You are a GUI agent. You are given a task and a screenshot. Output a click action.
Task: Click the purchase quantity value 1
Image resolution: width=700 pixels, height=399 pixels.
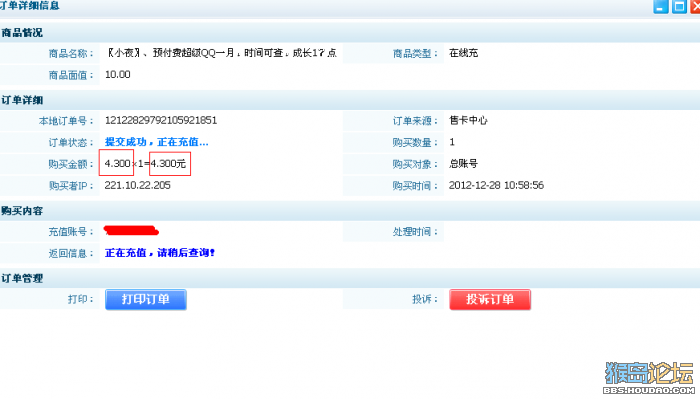452,142
